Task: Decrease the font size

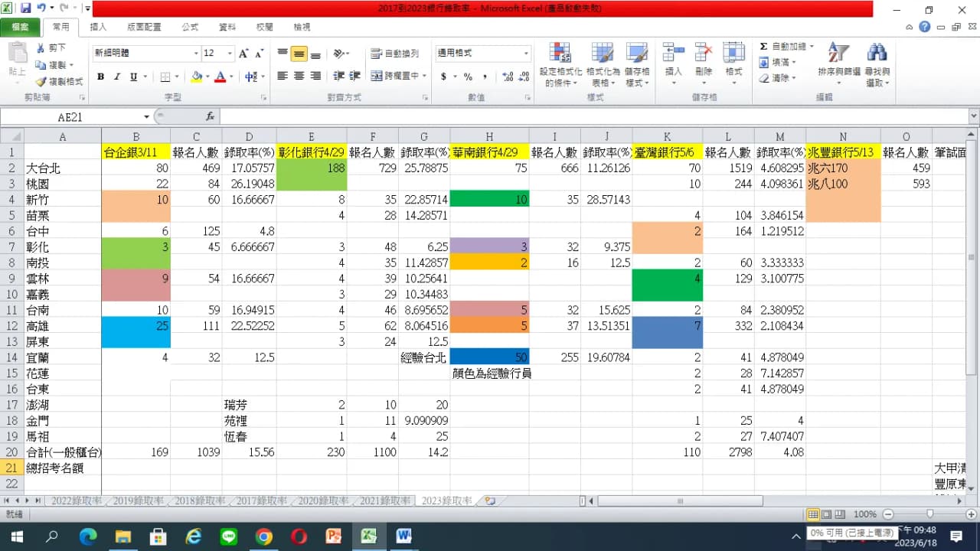Action: tap(260, 54)
